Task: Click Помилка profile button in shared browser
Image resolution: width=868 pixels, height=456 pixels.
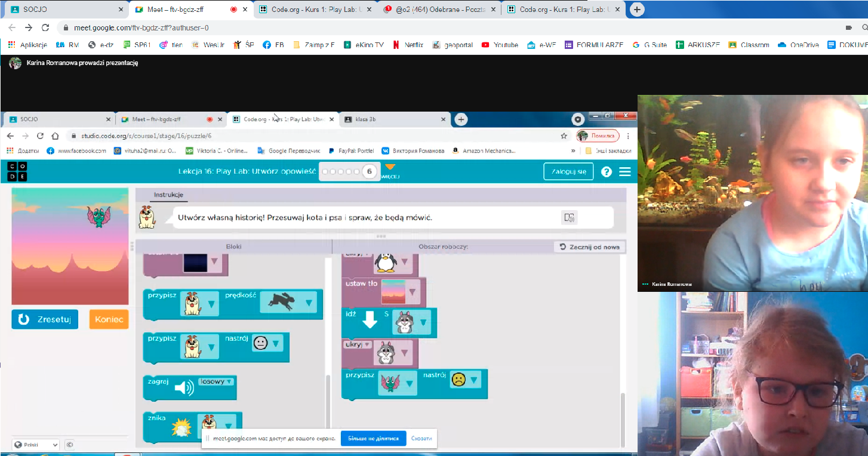Action: pyautogui.click(x=598, y=135)
